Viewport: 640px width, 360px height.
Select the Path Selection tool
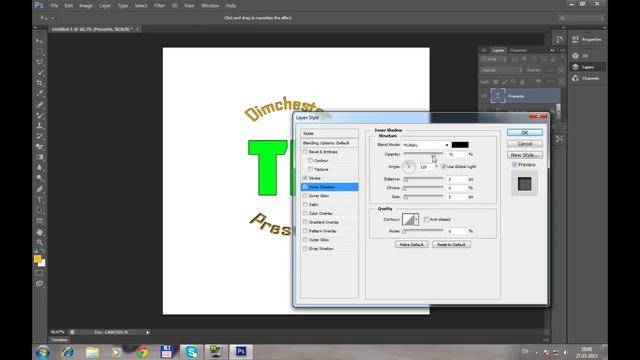point(40,211)
